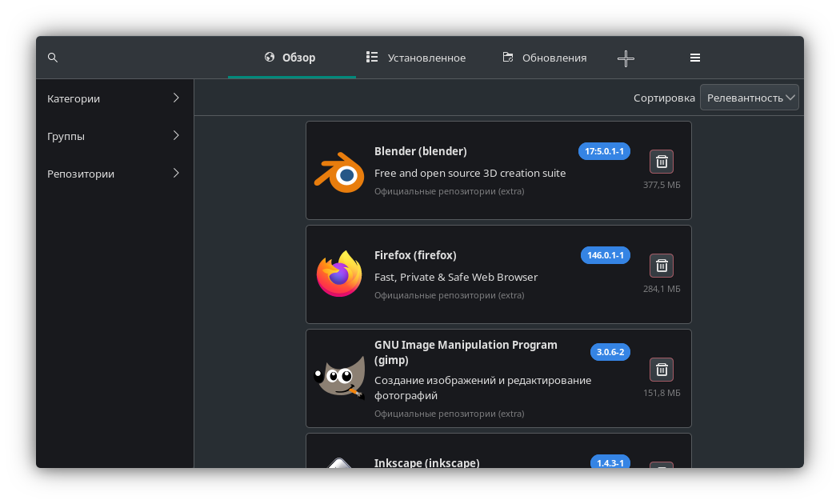Click Blender version badge 17:5.0.1-1
Viewport: 840px width, 504px height.
[604, 151]
